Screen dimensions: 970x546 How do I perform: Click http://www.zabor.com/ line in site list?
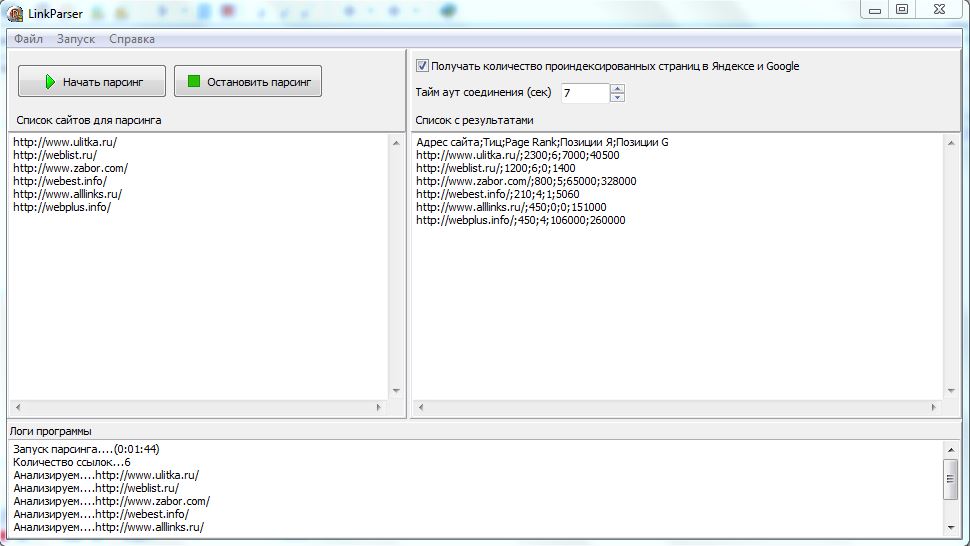(71, 168)
